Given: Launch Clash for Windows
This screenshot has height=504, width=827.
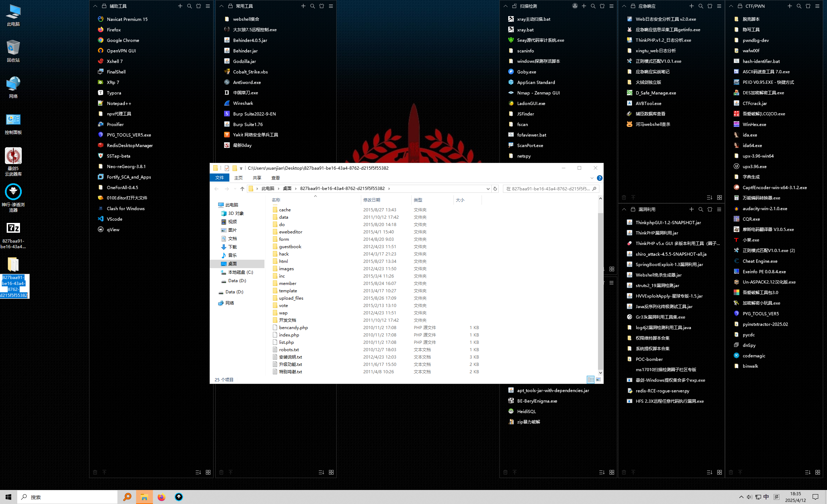Looking at the screenshot, I should [x=121, y=209].
